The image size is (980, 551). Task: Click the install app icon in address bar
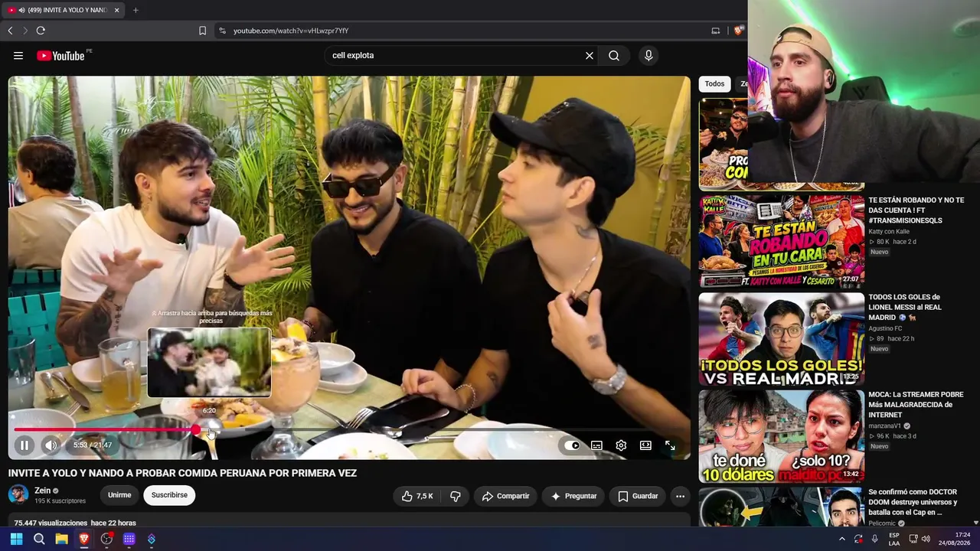(716, 31)
